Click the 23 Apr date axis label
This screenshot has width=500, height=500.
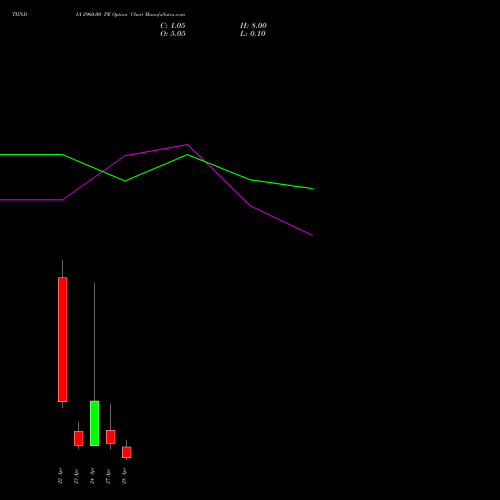click(76, 476)
